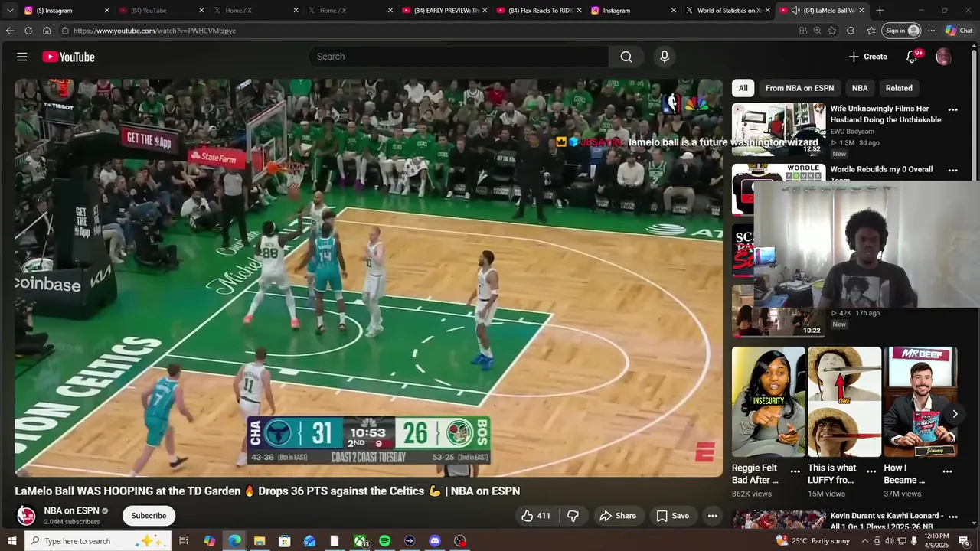
Task: Open File Explorer from the taskbar
Action: [260, 541]
